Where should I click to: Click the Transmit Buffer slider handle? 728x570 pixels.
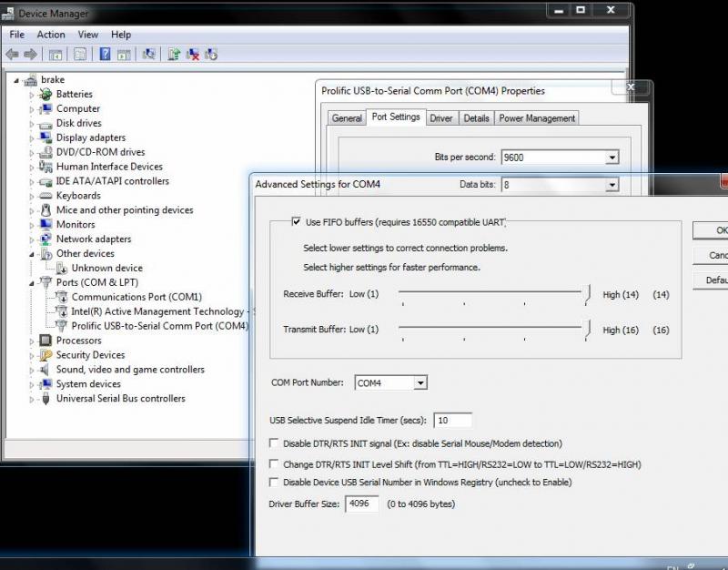(587, 330)
